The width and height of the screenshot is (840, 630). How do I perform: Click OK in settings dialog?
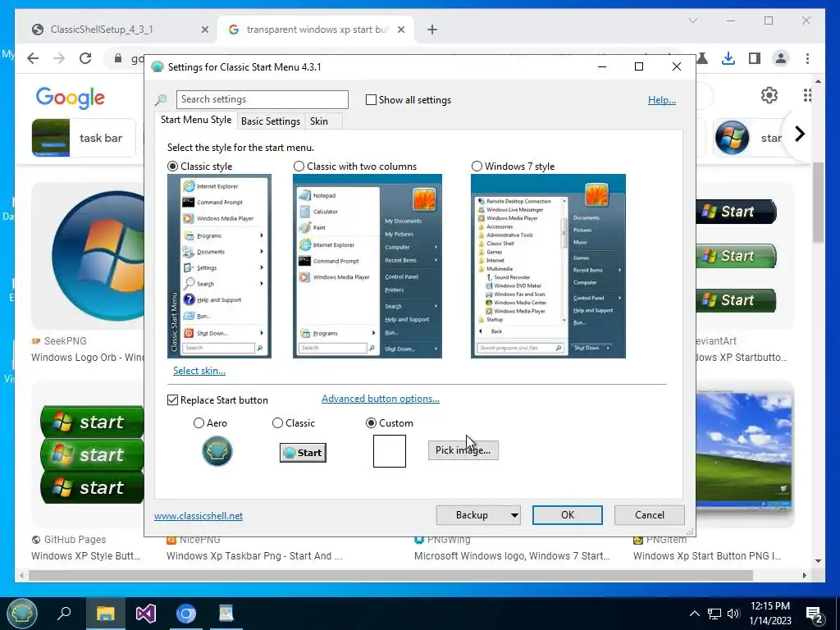coord(568,515)
